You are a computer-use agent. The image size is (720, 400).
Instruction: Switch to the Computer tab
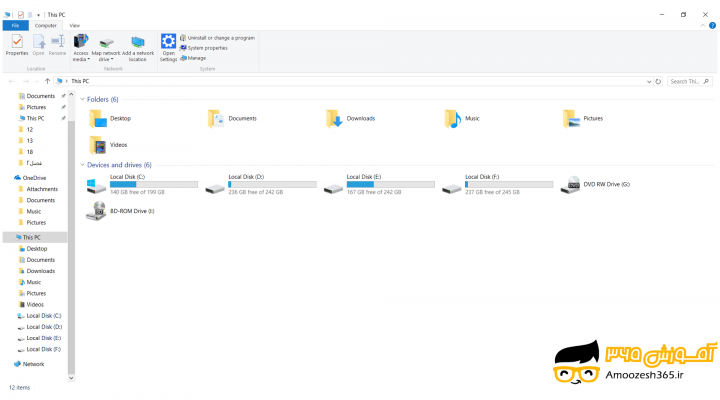tap(45, 26)
